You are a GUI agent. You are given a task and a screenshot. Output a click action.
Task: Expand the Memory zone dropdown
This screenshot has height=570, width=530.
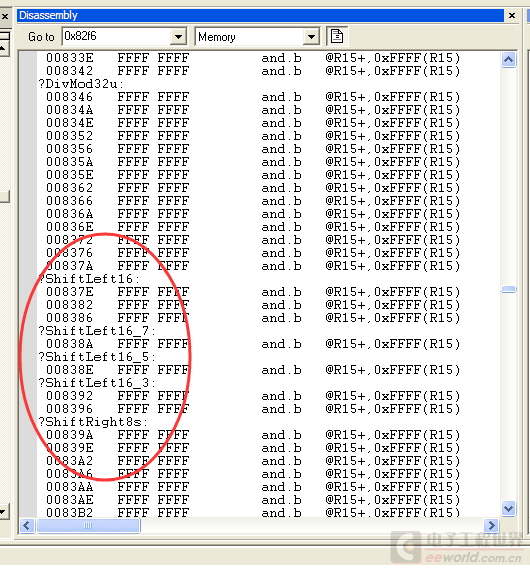click(x=311, y=37)
